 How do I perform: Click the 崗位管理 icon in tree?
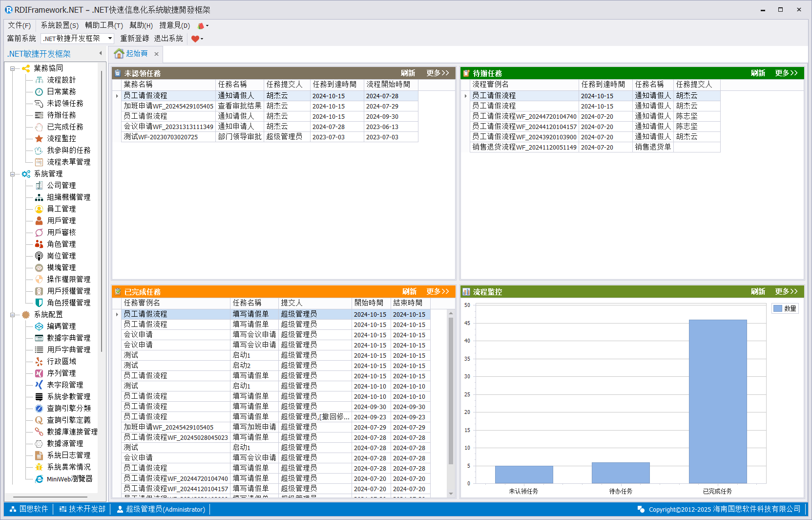coord(39,256)
